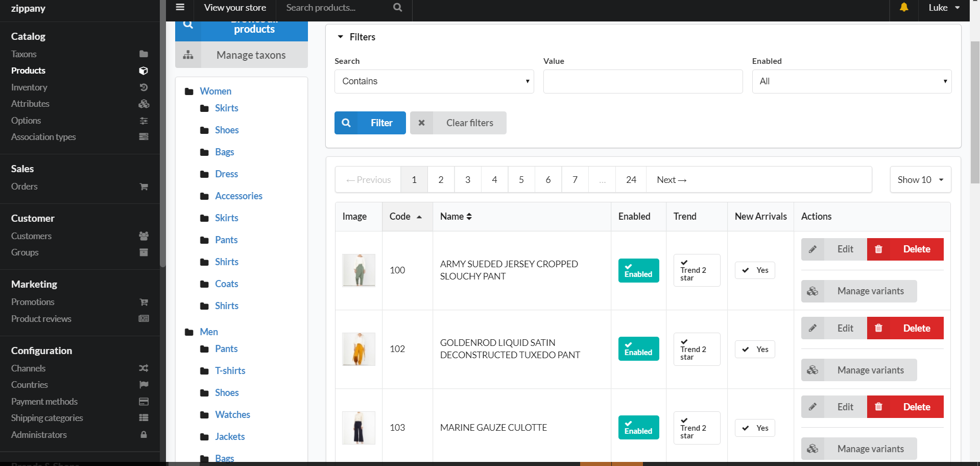Toggle Enabled status for ARMY SUEDED JERSEY pant
Screen dimensions: 980x466
[638, 270]
